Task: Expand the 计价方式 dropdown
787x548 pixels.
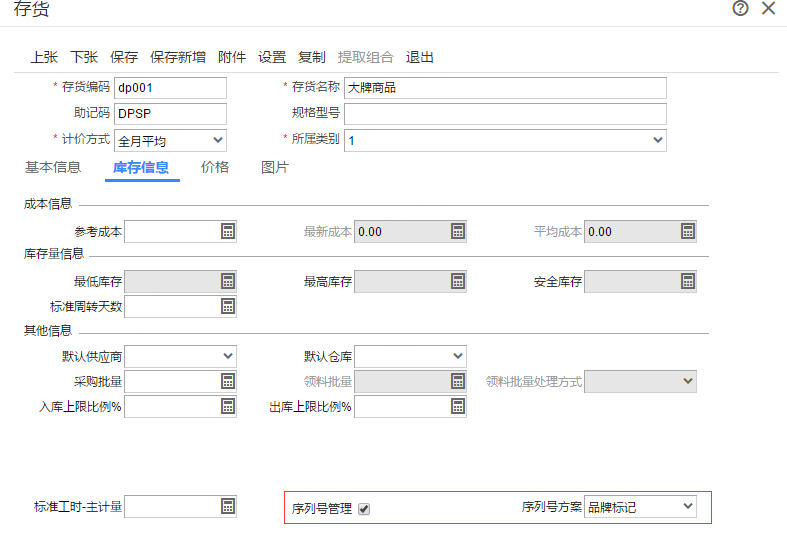Action: [218, 141]
